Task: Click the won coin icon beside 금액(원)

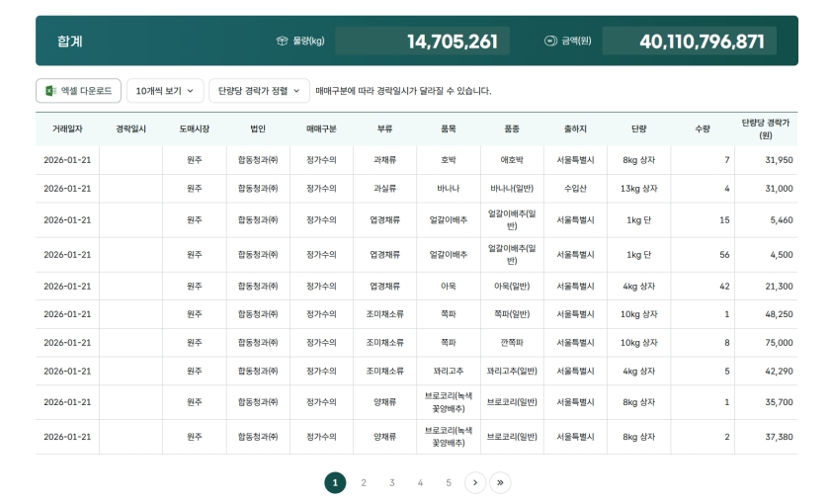Action: (550, 41)
